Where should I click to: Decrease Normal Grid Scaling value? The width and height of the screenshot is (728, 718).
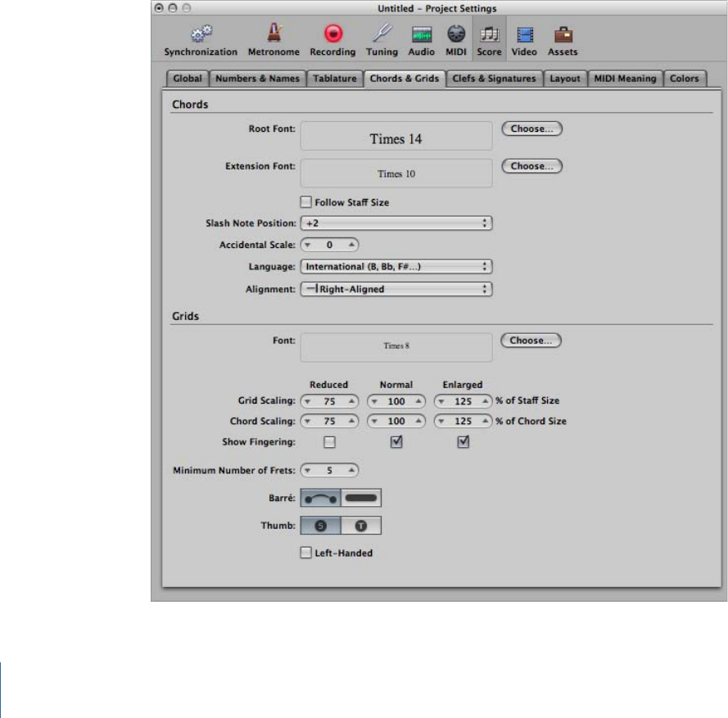coord(374,401)
